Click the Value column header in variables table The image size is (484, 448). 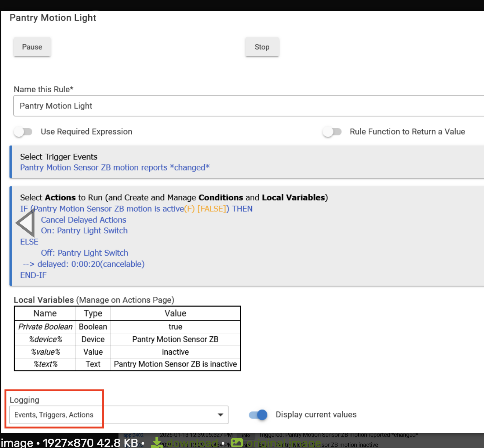click(176, 313)
